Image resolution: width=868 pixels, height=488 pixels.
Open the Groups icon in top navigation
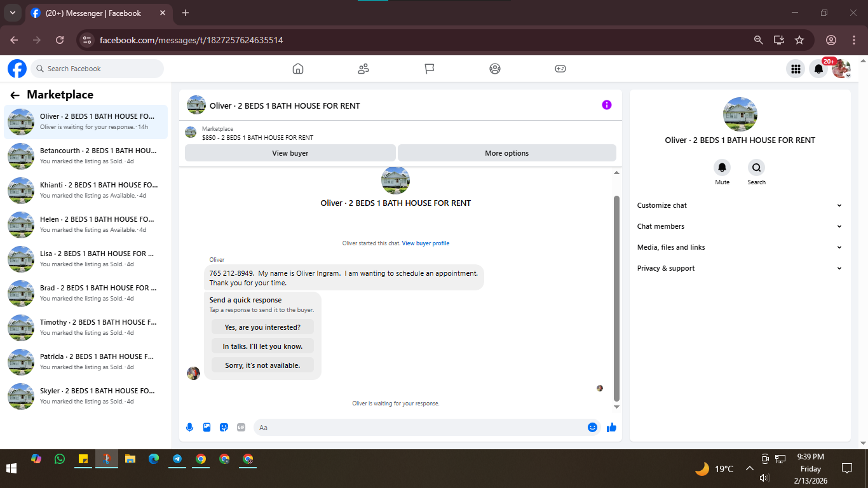coord(495,69)
